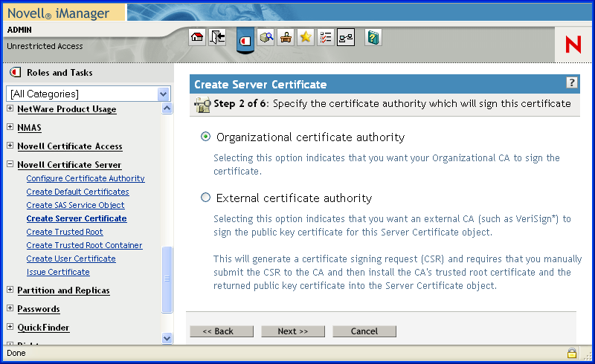This screenshot has height=364, width=595.
Task: Click the Configure desk icon
Action: click(286, 37)
